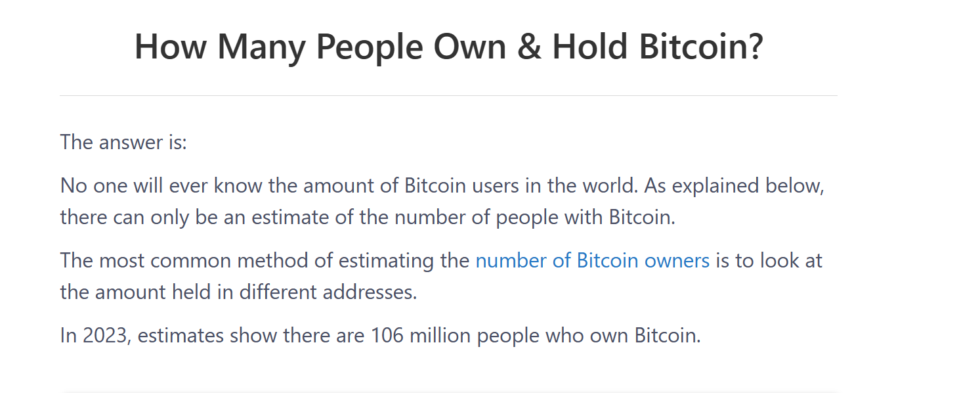
Task: Click the text 'In 2023,' in the last paragraph
Action: click(x=96, y=336)
